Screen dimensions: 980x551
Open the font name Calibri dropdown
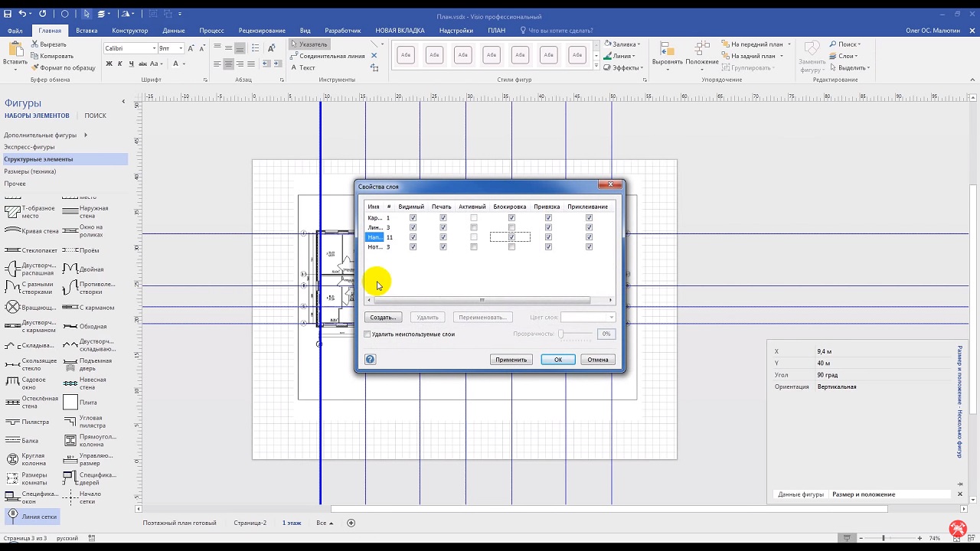[x=154, y=48]
